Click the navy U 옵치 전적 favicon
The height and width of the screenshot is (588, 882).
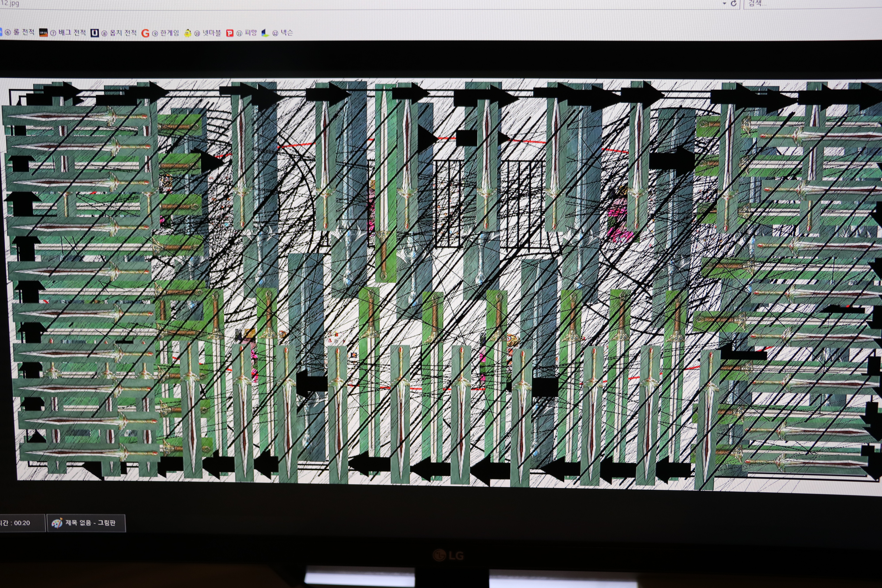(95, 33)
